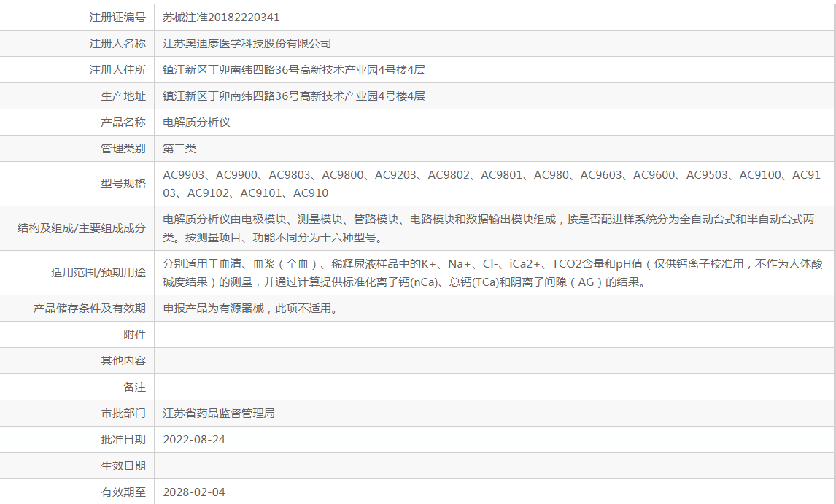Click the intended use text mentioning 血清、血浆
Screen dimensions: 836x504
coord(492,273)
